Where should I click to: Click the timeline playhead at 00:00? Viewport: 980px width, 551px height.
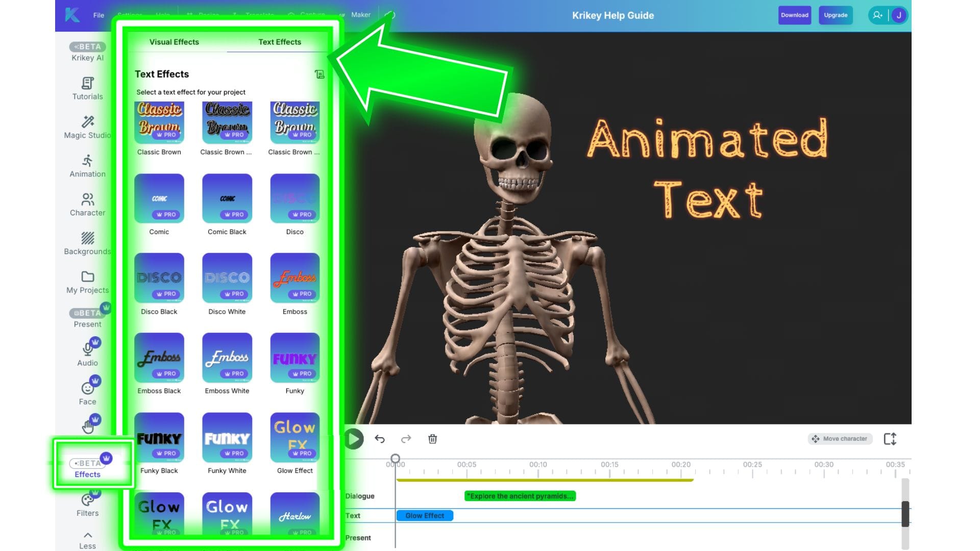tap(395, 459)
